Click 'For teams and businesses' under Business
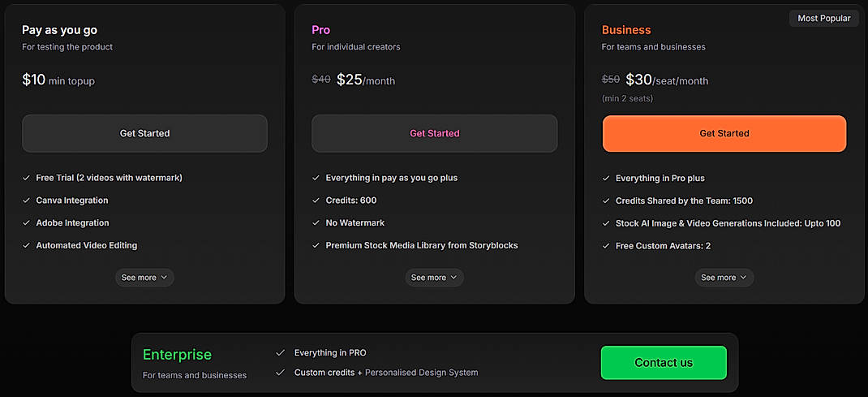This screenshot has height=397, width=868. [654, 47]
